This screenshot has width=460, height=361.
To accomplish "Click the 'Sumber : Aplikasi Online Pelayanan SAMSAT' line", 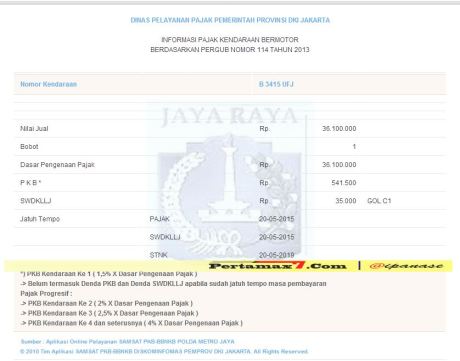I will [x=127, y=342].
